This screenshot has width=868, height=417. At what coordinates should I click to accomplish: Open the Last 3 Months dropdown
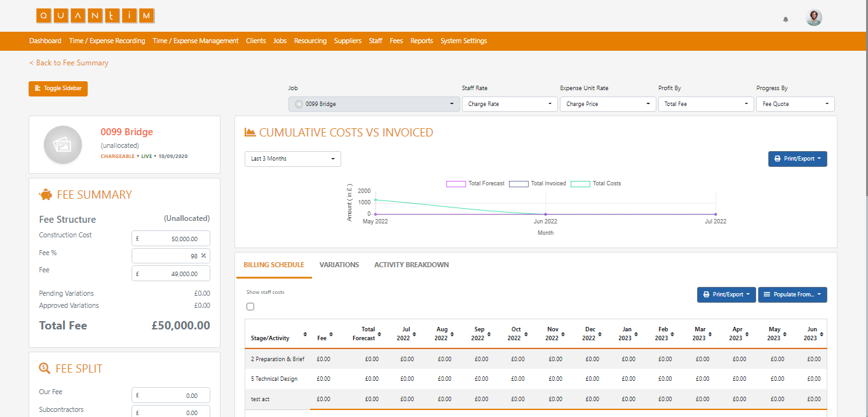292,159
